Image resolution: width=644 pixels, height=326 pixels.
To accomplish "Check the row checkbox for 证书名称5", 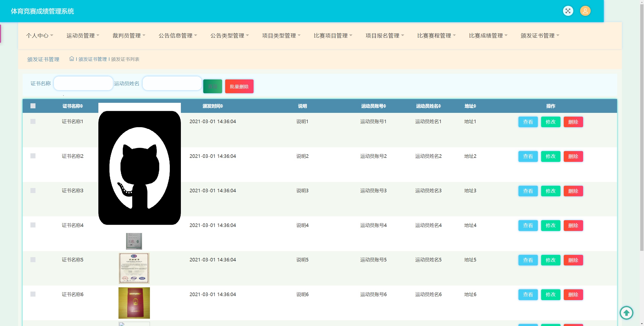I will (33, 260).
